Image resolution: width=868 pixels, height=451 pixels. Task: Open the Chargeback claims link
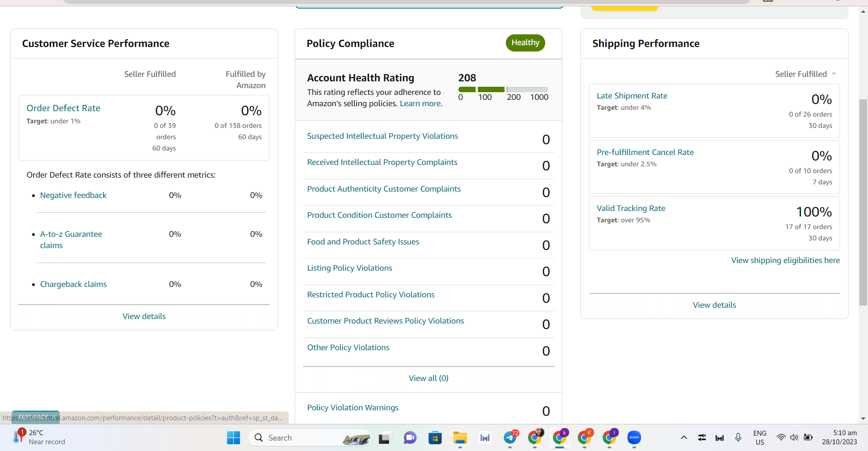(x=73, y=284)
